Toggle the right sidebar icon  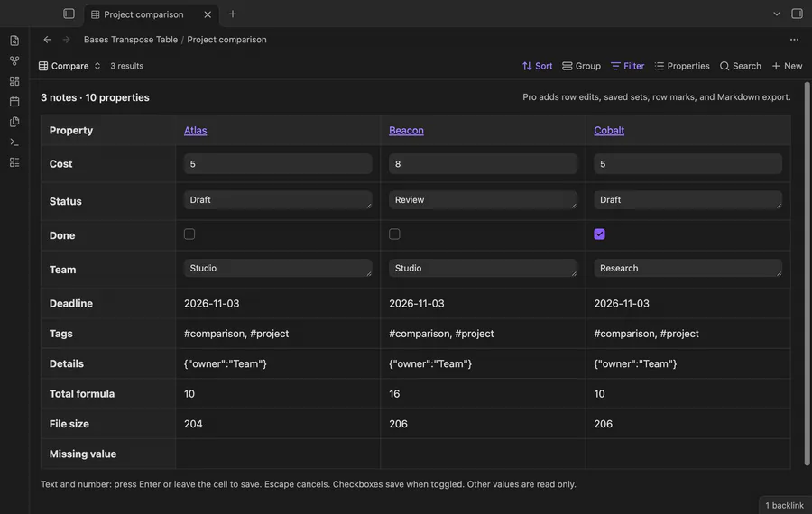pyautogui.click(x=797, y=14)
